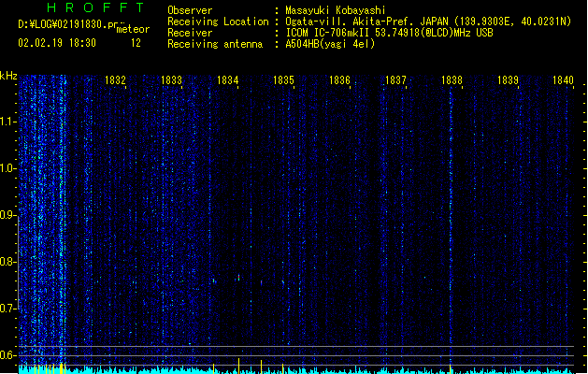The width and height of the screenshot is (588, 374).
Task: Click the 1837 time marker
Action: pos(395,80)
